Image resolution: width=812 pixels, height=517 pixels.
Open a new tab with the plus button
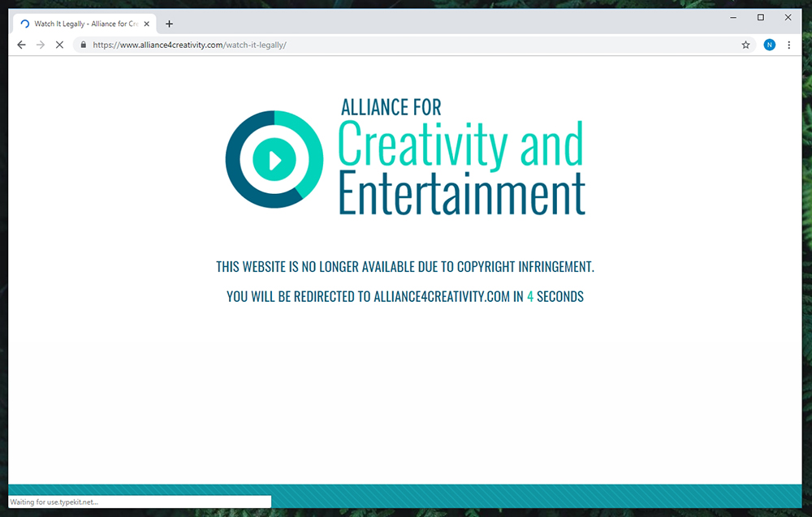coord(170,24)
